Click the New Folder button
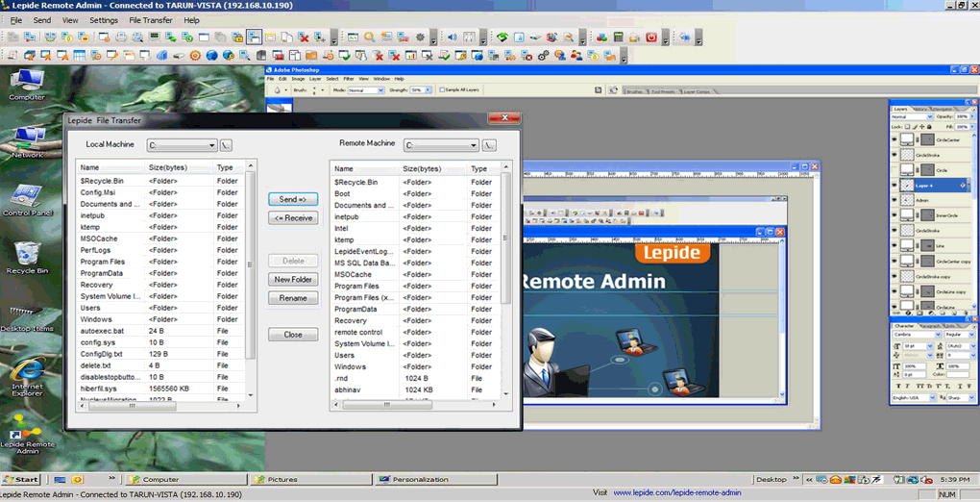Image resolution: width=980 pixels, height=502 pixels. tap(293, 279)
